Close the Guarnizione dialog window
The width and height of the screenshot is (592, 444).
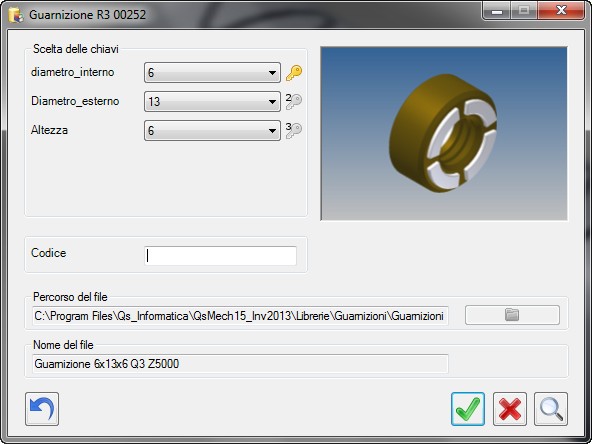click(561, 11)
